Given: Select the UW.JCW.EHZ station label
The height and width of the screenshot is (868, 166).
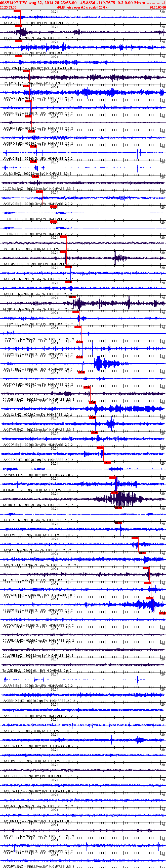Looking at the screenshot, I should click(37, 385).
